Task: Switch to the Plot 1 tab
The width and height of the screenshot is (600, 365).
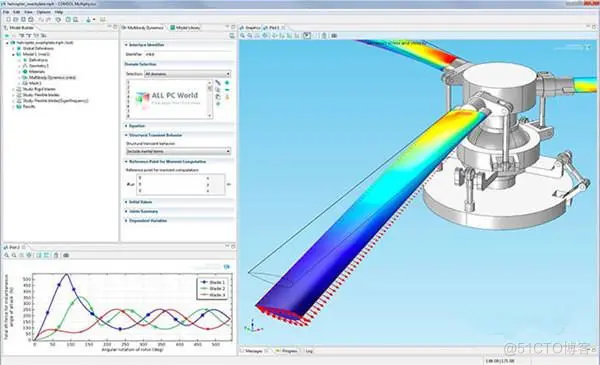Action: point(272,28)
